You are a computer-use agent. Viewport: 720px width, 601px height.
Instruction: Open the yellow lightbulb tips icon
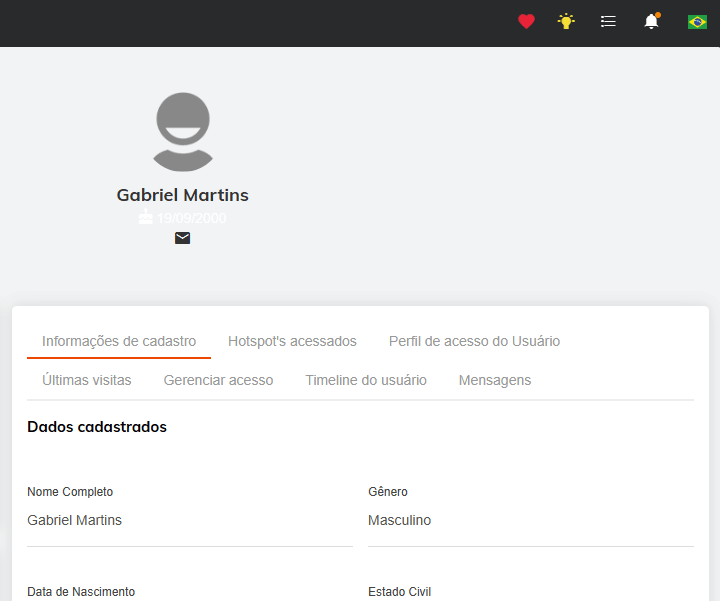click(x=566, y=21)
